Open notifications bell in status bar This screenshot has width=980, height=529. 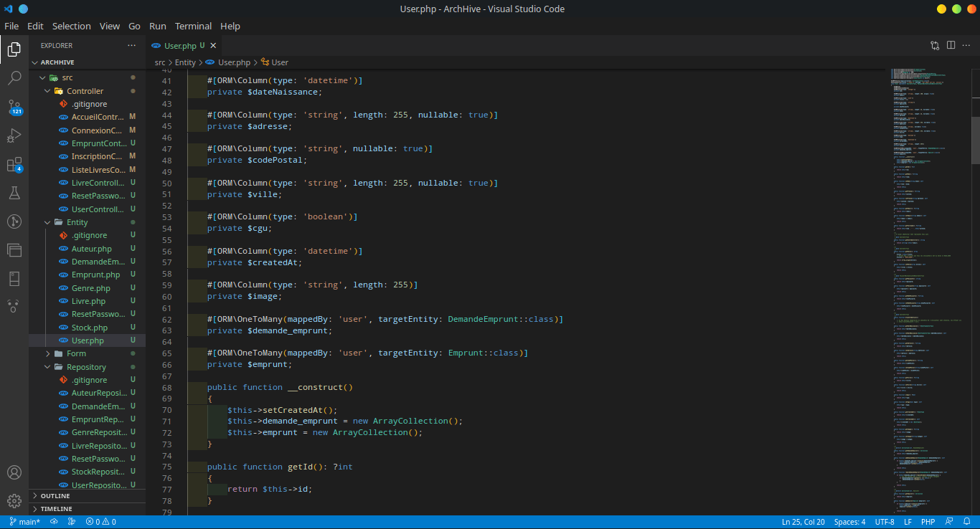click(968, 522)
